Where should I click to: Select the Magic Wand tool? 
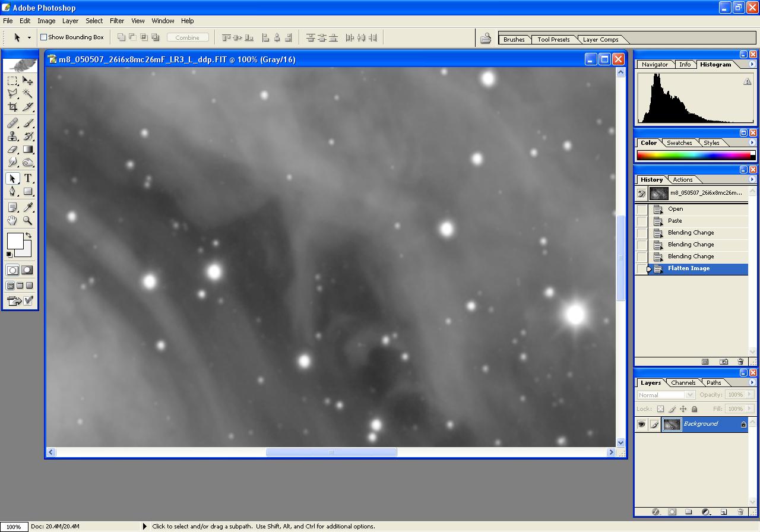28,94
